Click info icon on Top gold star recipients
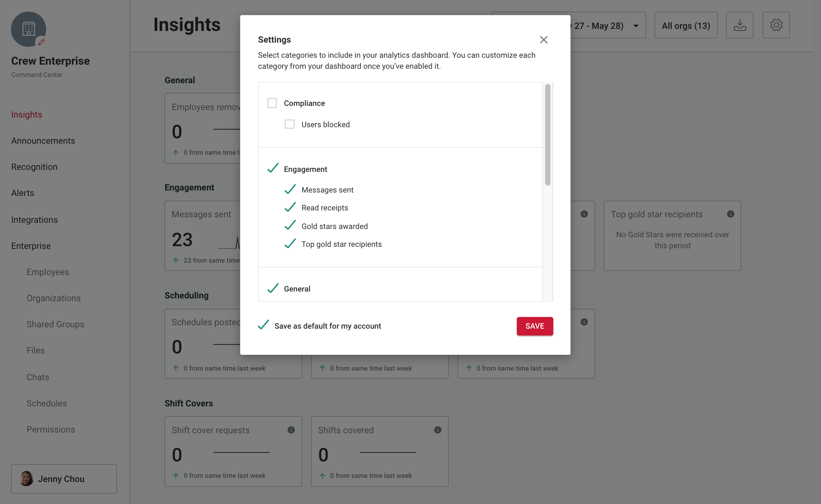Viewport: 821px width, 504px height. pyautogui.click(x=731, y=214)
